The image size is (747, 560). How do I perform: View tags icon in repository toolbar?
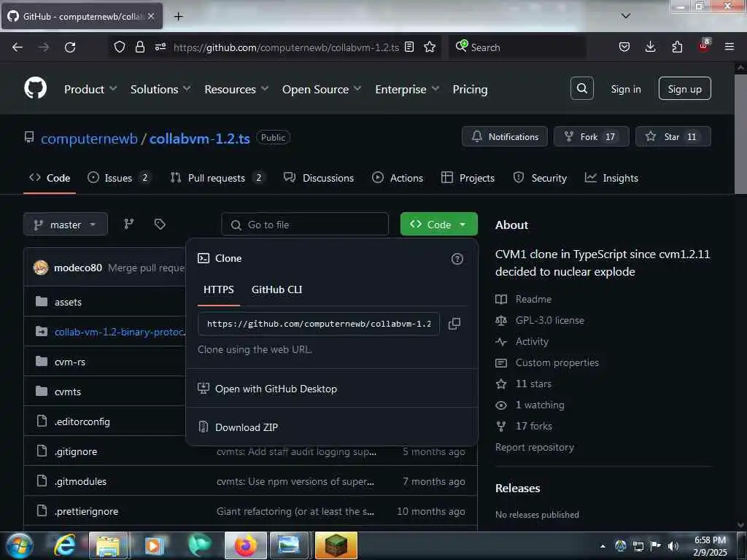(x=160, y=224)
